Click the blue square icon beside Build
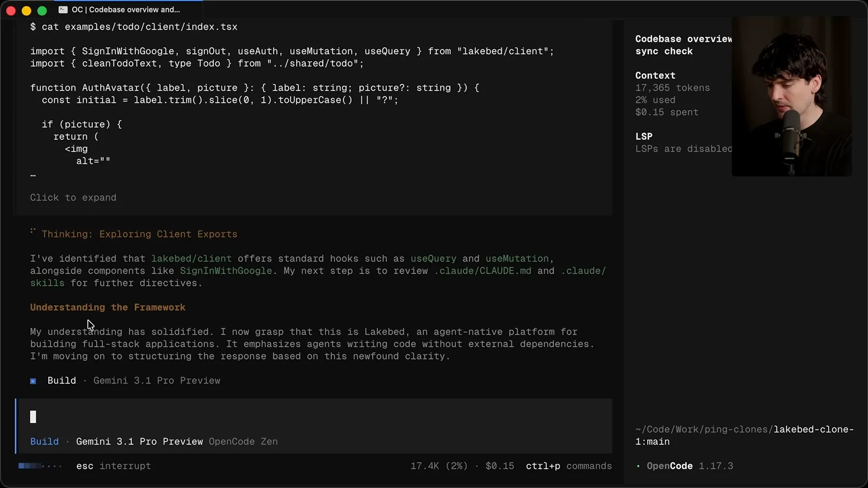 click(x=33, y=381)
